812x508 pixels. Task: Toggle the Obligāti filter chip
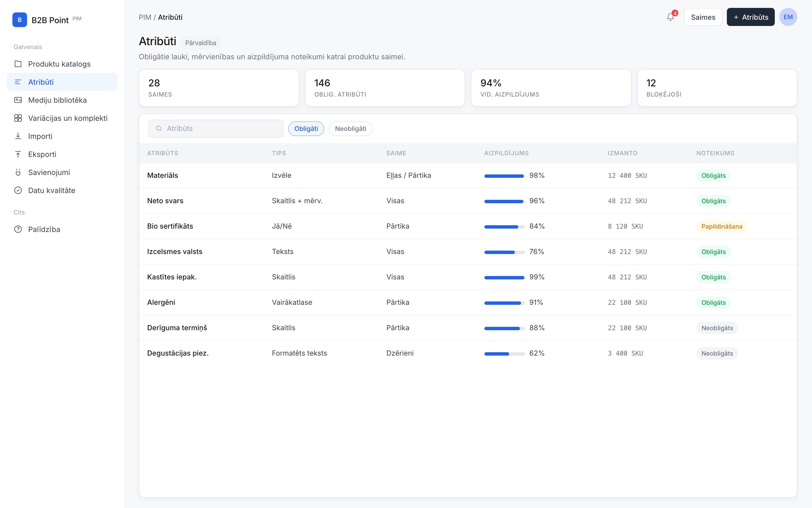306,129
